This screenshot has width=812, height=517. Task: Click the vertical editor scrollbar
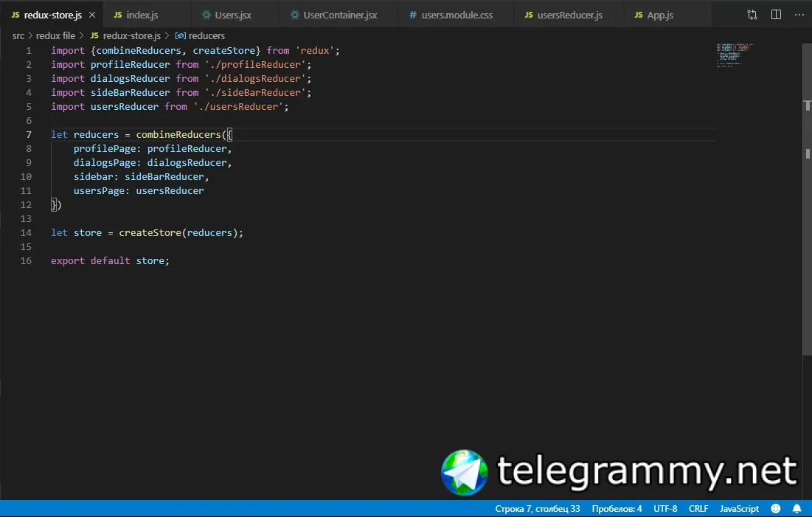pyautogui.click(x=807, y=199)
